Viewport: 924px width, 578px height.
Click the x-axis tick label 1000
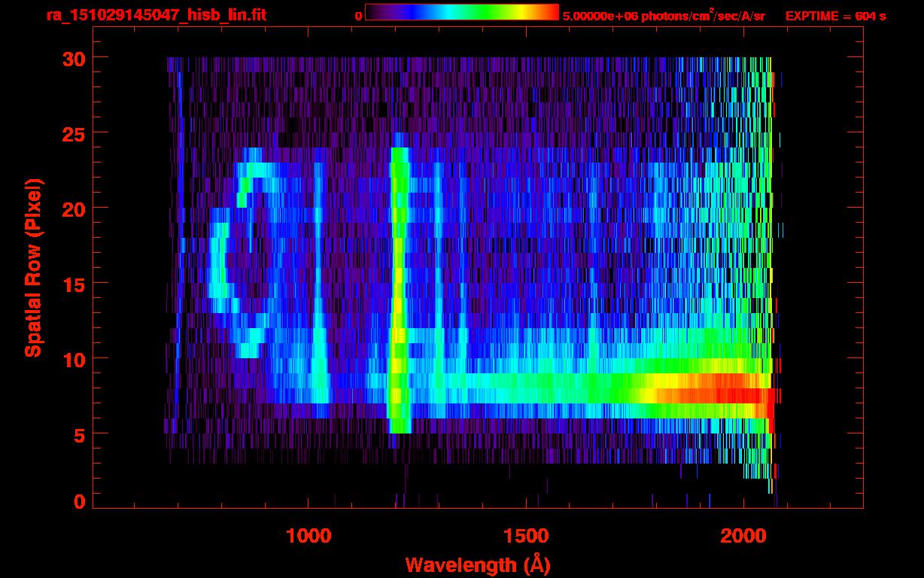pyautogui.click(x=309, y=535)
